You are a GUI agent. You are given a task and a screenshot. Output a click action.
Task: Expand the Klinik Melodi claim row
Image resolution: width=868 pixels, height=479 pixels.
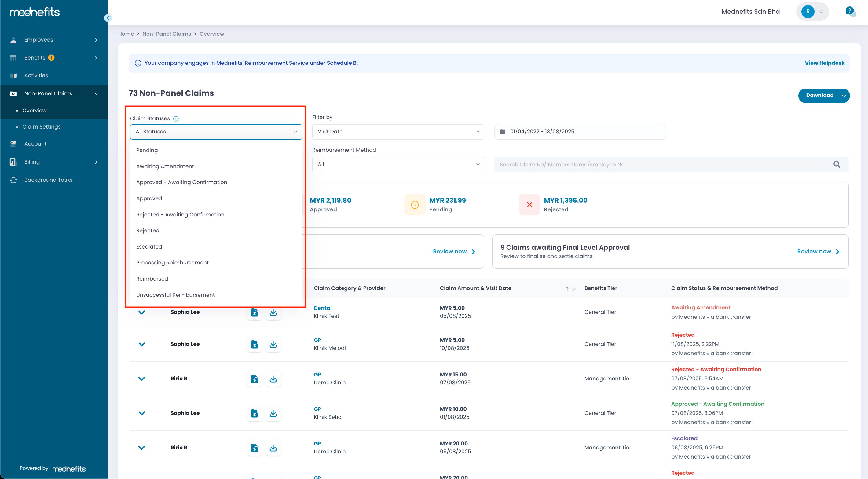click(x=141, y=344)
